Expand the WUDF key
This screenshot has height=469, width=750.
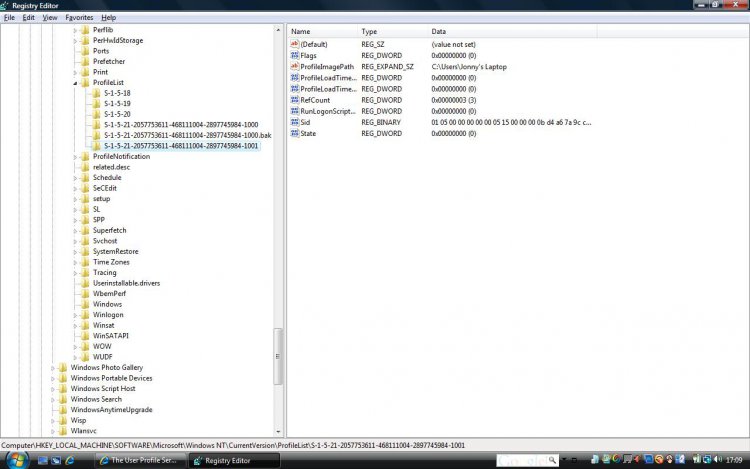coord(75,357)
